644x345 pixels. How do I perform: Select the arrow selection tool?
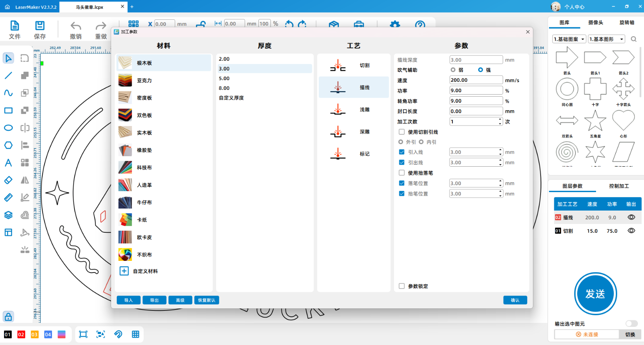(x=8, y=58)
